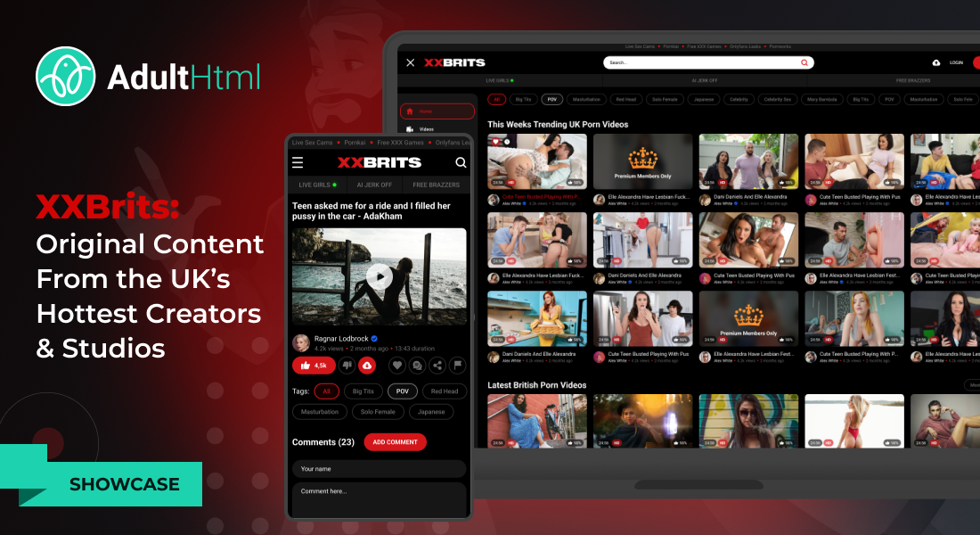The height and width of the screenshot is (535, 980).
Task: Open the LIVE GIRLS tab on the phone
Action: pyautogui.click(x=317, y=185)
